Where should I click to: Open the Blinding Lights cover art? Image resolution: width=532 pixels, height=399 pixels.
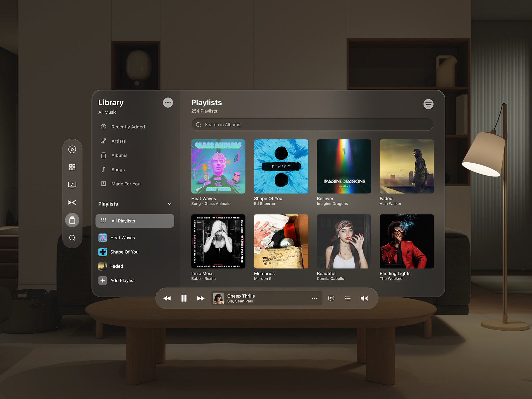407,241
